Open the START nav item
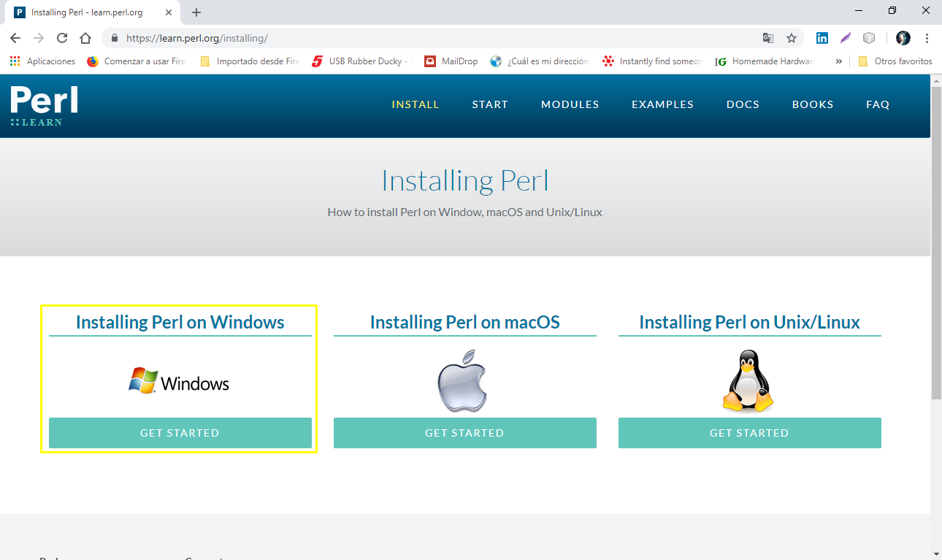 point(490,104)
